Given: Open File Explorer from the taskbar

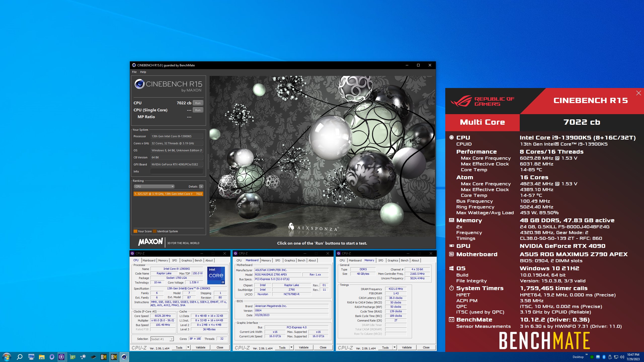Looking at the screenshot, I should click(42, 357).
